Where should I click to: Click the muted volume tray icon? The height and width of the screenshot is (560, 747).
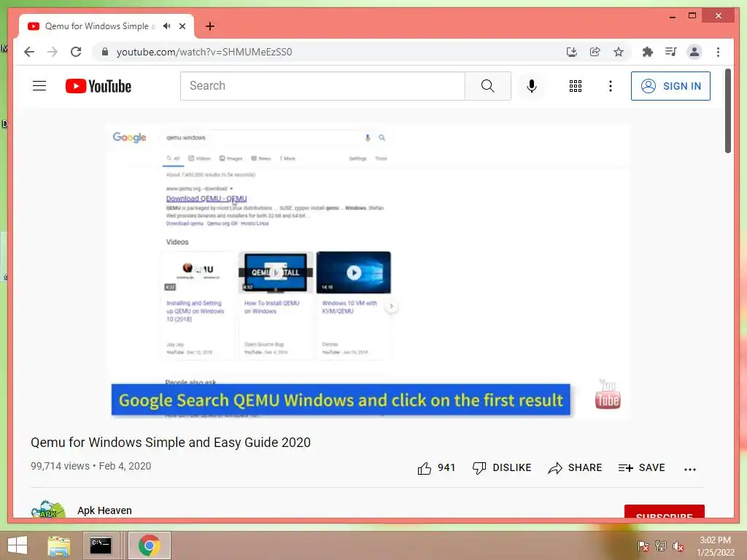tap(678, 545)
